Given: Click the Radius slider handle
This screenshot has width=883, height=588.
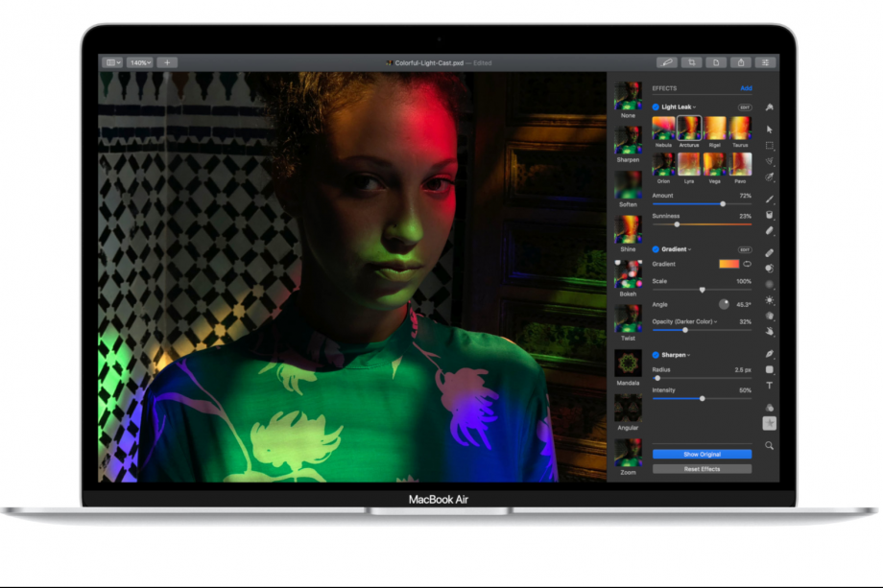Looking at the screenshot, I should point(657,378).
